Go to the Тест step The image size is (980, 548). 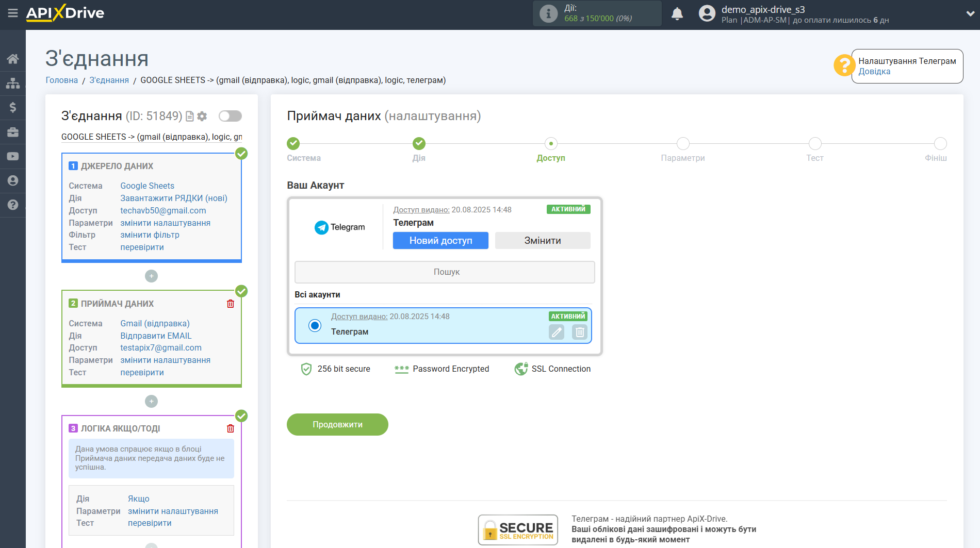815,143
